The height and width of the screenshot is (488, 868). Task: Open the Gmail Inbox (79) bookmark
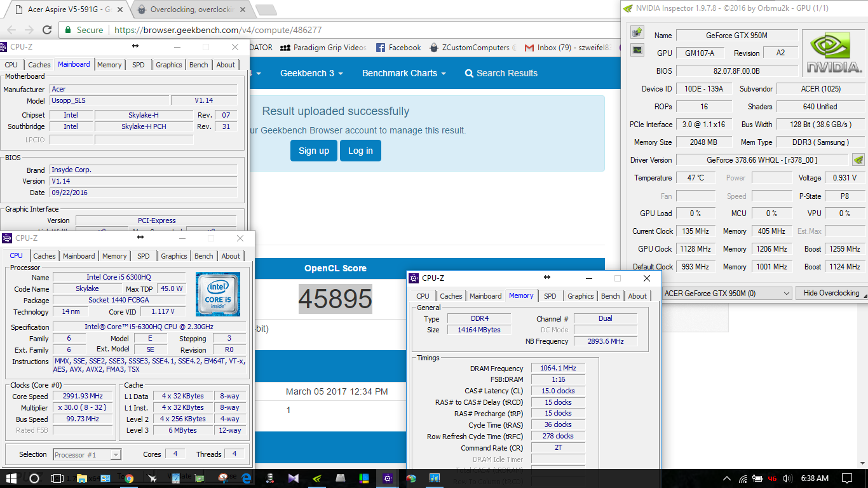coord(569,48)
